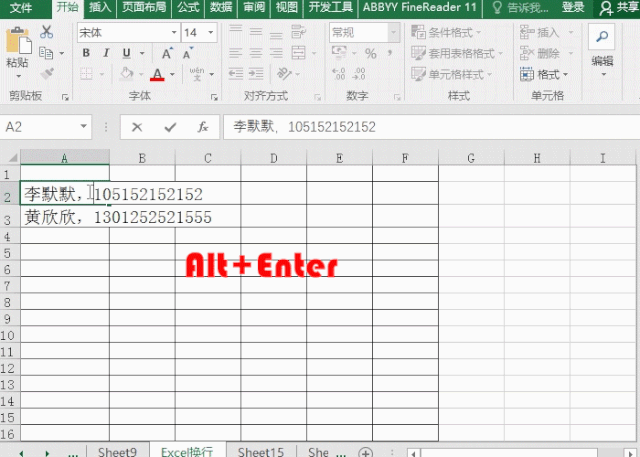Click the Cut scissors icon
Image resolution: width=640 pixels, height=457 pixels.
click(47, 31)
